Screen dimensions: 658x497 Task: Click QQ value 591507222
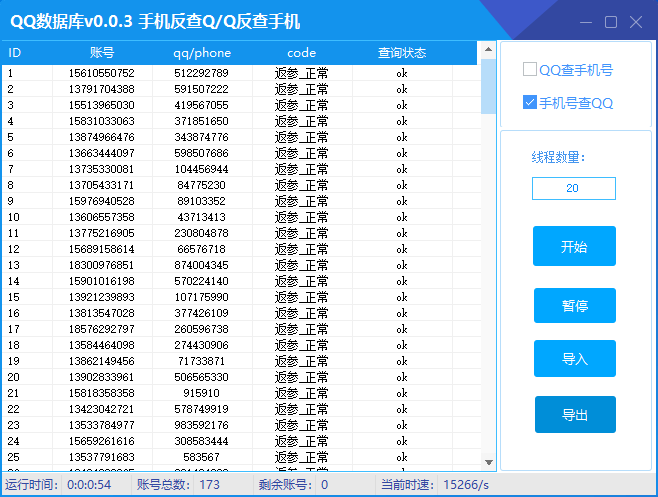[201, 89]
